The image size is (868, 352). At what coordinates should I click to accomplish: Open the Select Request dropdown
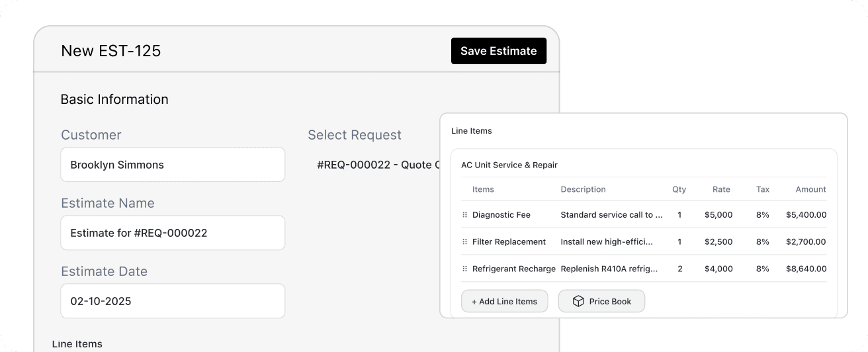(x=378, y=165)
